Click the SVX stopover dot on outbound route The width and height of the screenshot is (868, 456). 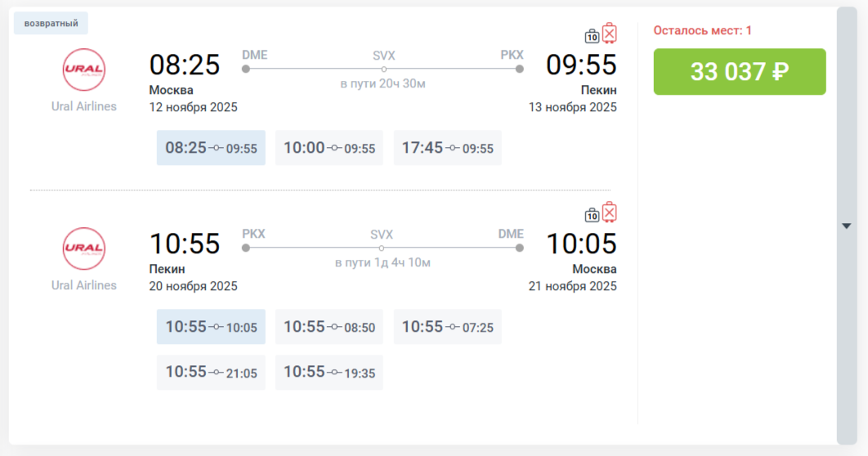pos(383,69)
